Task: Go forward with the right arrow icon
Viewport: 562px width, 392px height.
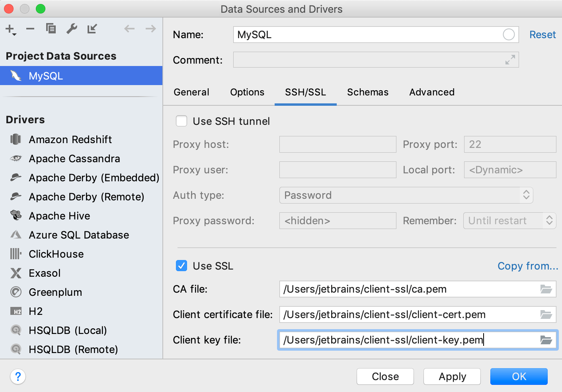Action: (151, 29)
